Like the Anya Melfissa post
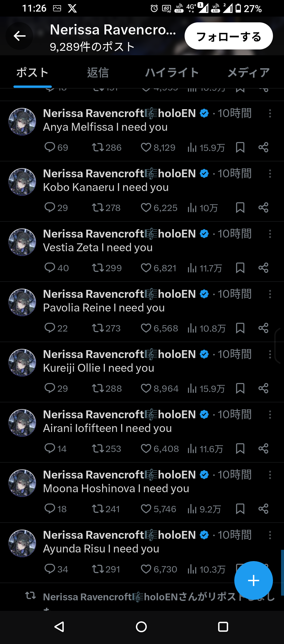 click(x=146, y=147)
